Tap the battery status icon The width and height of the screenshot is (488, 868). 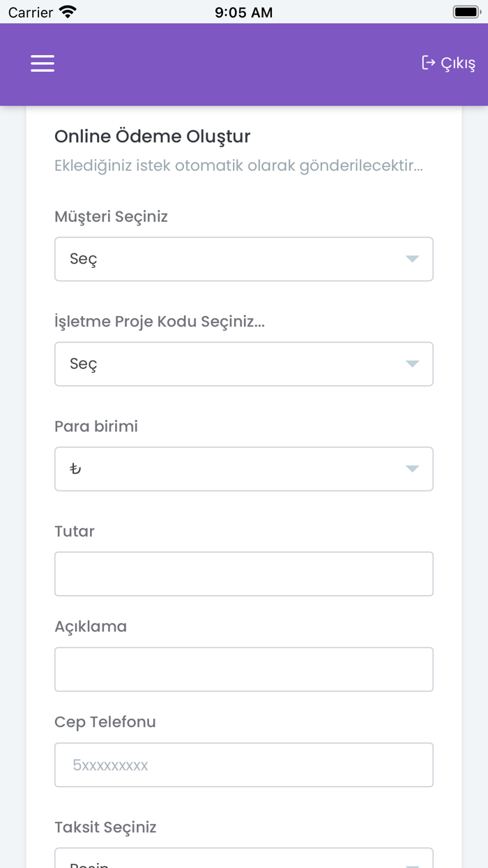pyautogui.click(x=466, y=12)
